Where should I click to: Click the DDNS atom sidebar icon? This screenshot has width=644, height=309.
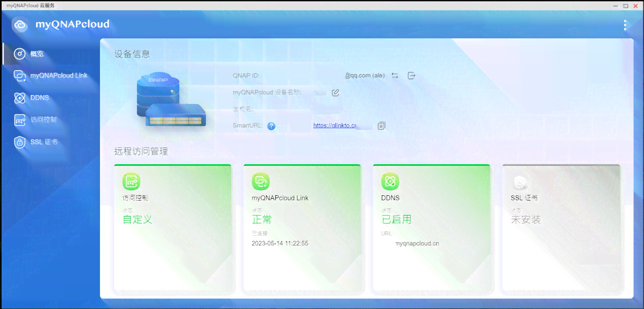(20, 98)
